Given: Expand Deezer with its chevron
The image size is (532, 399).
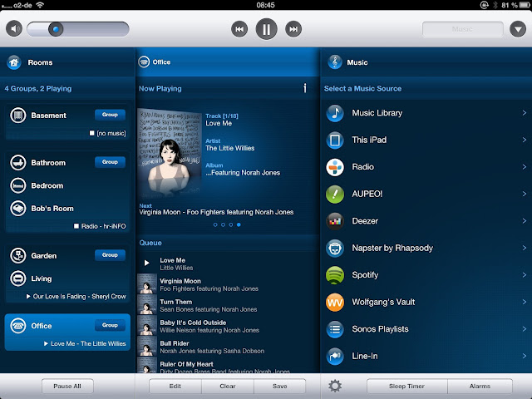Looking at the screenshot, I should click(525, 221).
